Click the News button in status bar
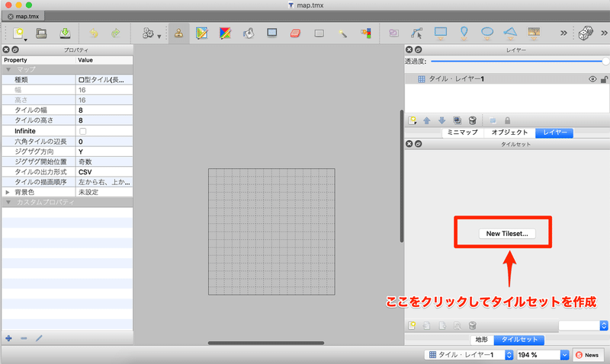 point(588,355)
